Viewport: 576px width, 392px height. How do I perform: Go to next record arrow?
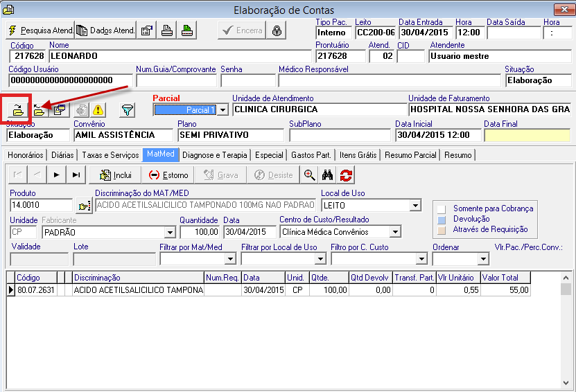(x=57, y=175)
